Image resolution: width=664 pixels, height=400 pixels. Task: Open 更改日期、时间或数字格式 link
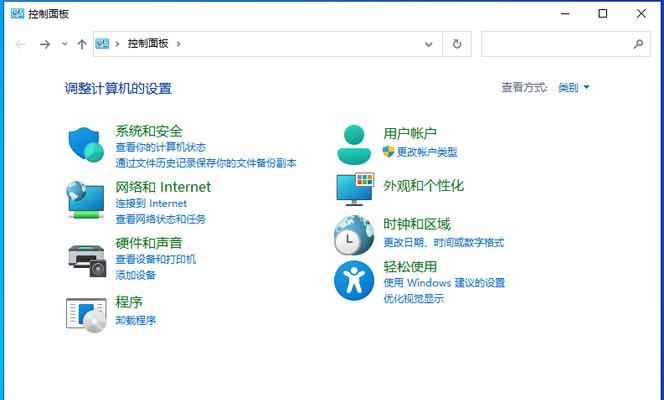(443, 243)
